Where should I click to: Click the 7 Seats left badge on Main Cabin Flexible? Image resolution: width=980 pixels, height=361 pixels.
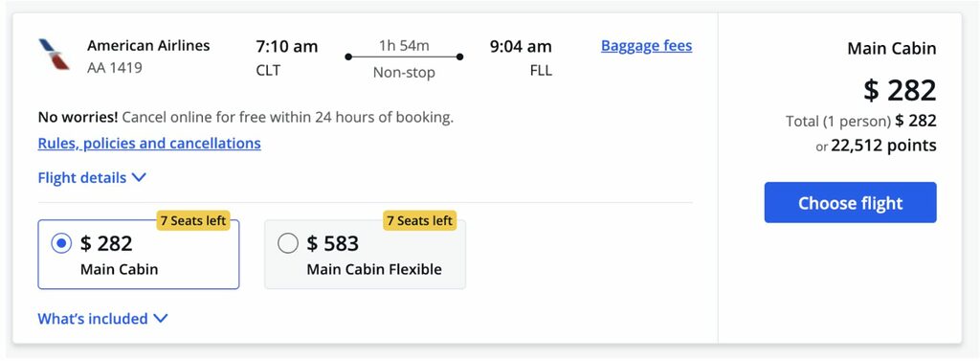[419, 221]
